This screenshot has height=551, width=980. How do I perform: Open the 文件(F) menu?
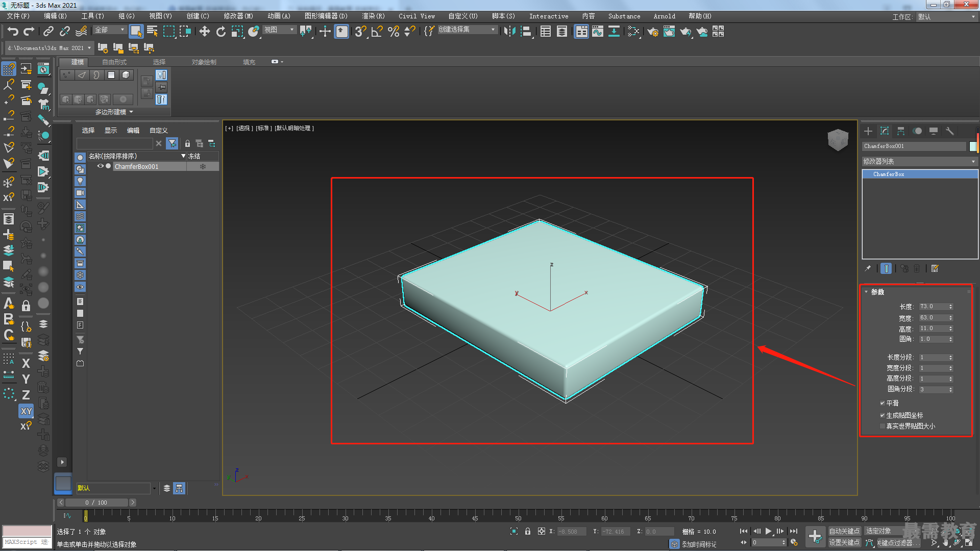(x=18, y=16)
